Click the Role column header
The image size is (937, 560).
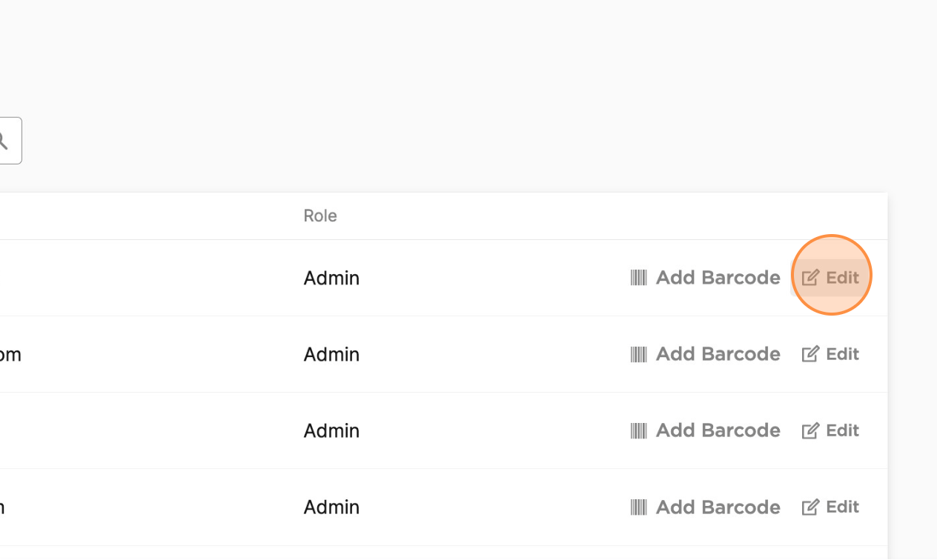(x=320, y=216)
